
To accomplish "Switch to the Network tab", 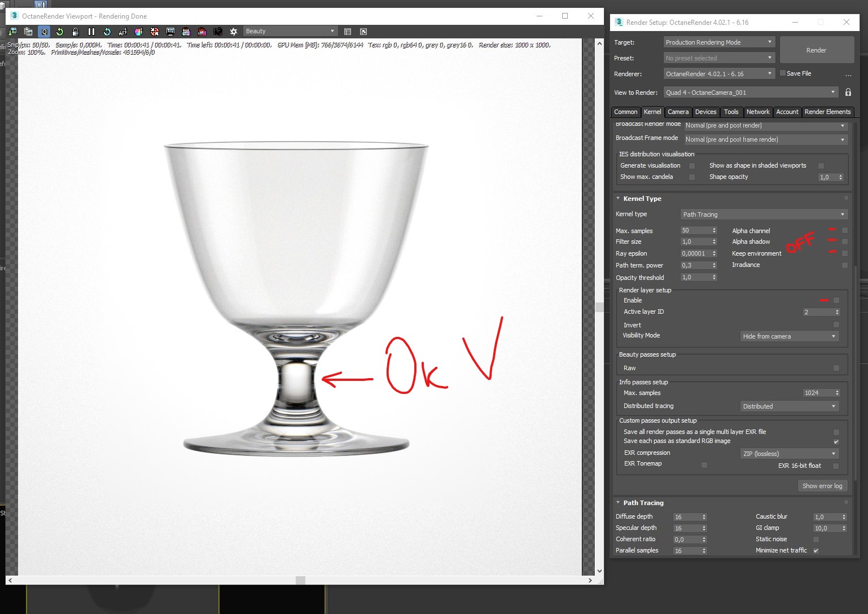I will [x=758, y=112].
